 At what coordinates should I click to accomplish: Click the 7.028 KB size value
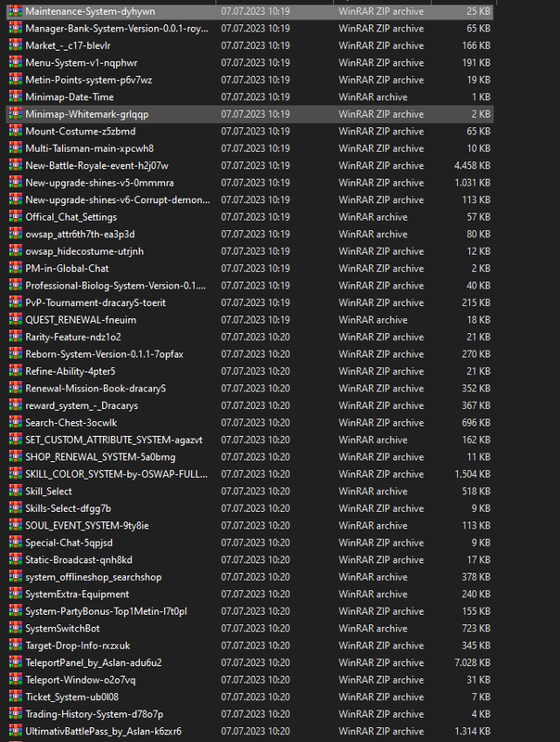coord(472,662)
